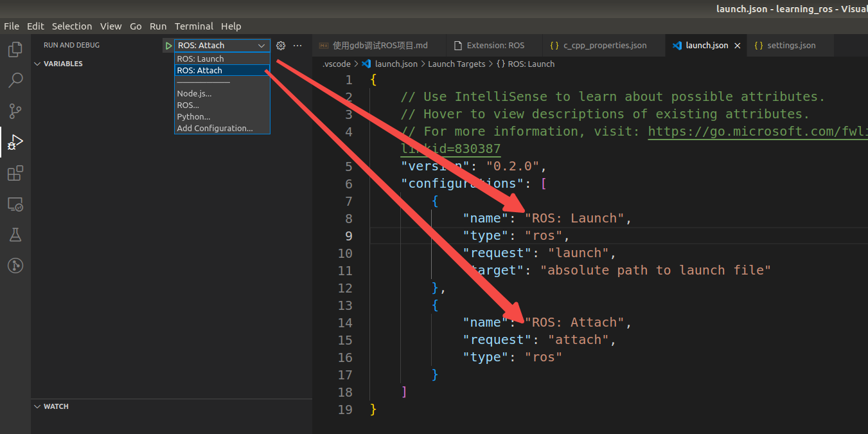Viewport: 868px width, 434px height.
Task: Select ROS: Launch from configuration dropdown
Action: 200,59
